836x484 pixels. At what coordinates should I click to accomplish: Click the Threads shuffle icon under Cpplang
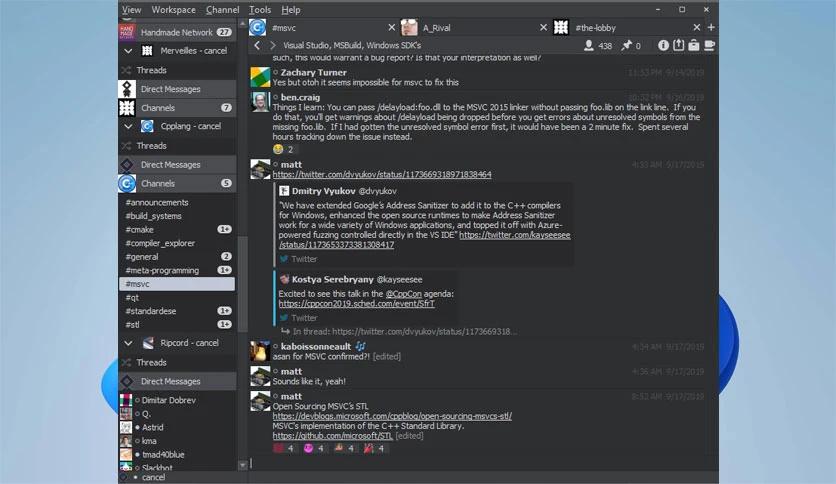pos(126,146)
